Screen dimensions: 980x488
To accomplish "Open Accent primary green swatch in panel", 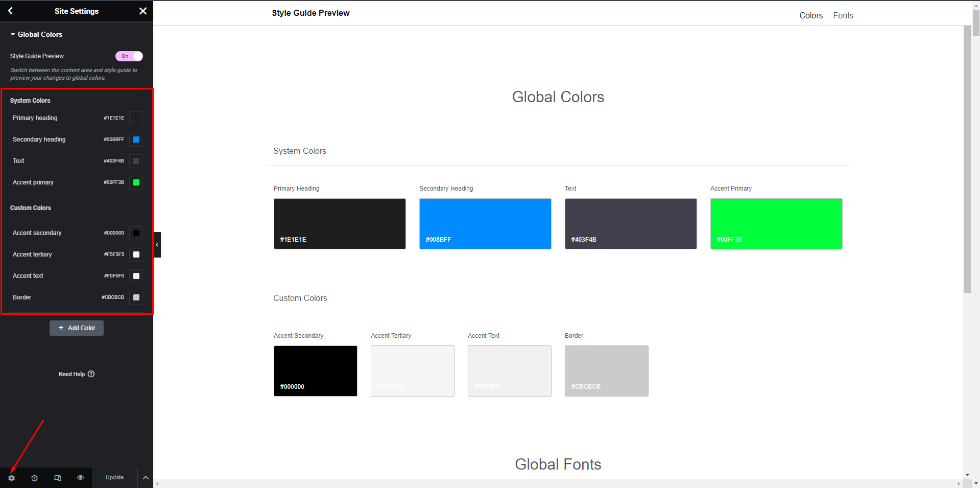I will [136, 182].
